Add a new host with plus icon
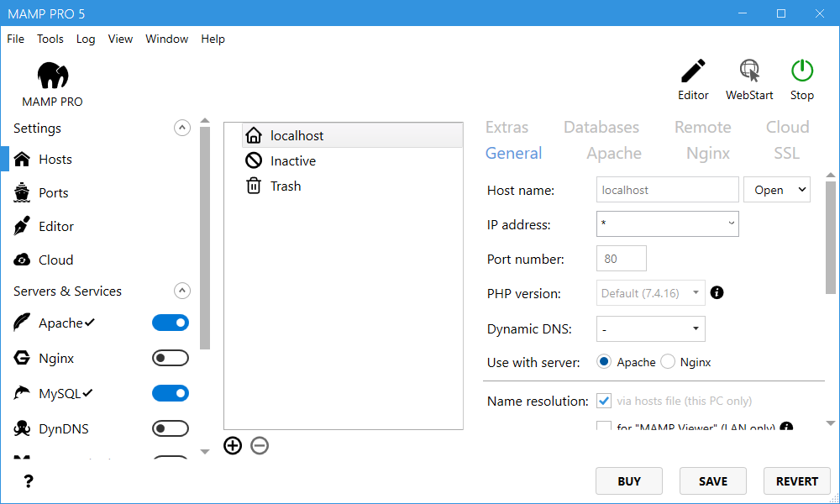This screenshot has height=504, width=840. [233, 446]
